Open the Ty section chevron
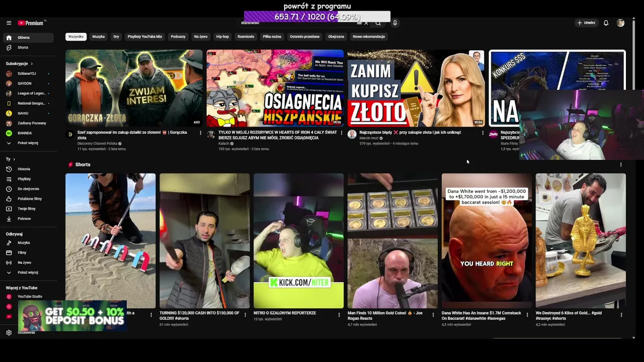 click(x=14, y=159)
